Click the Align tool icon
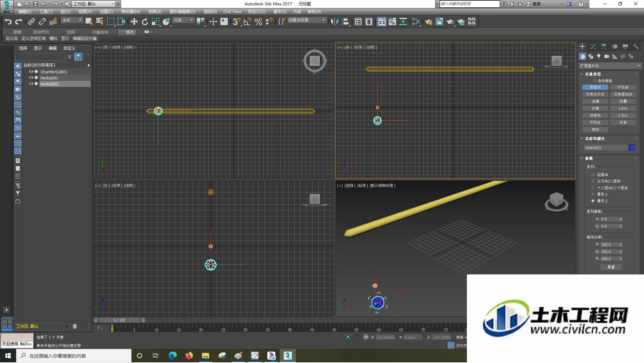The width and height of the screenshot is (644, 363). 345,22
